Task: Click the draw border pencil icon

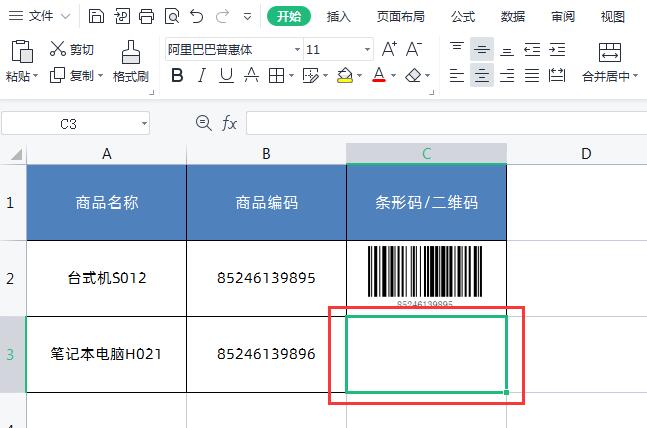Action: pos(310,76)
